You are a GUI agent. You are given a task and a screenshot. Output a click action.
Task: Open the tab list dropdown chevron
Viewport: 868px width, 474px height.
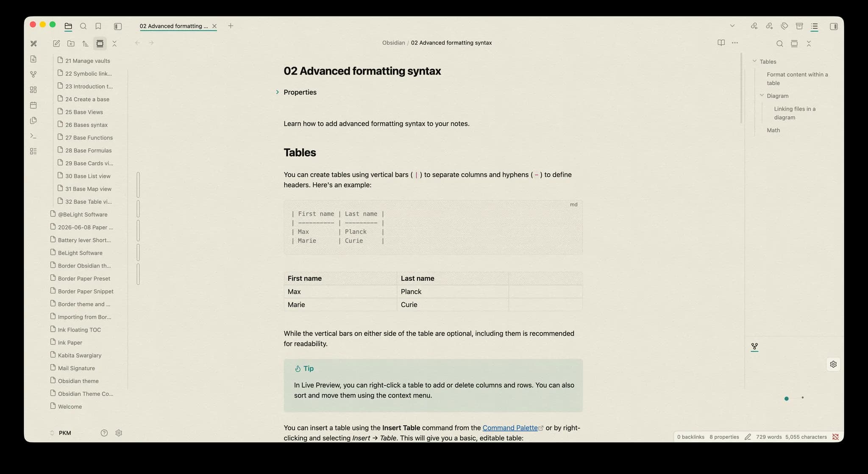tap(732, 26)
